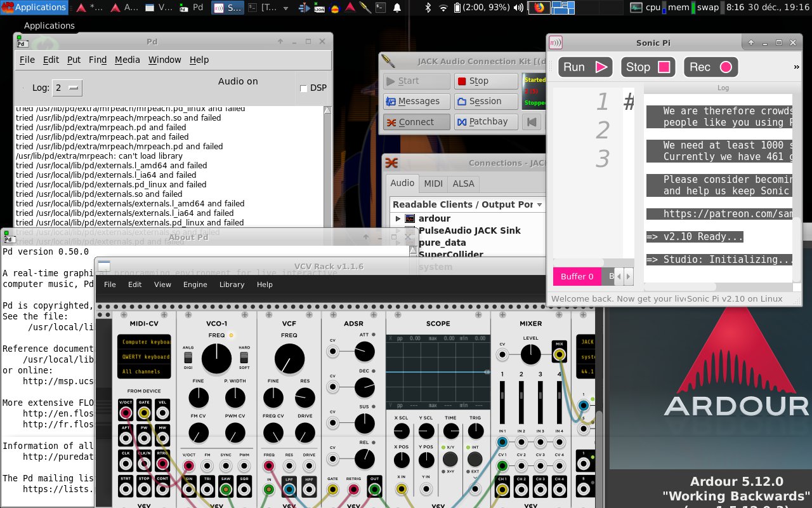This screenshot has width=812, height=508.
Task: Click the Patchbay button in JACK
Action: click(485, 122)
